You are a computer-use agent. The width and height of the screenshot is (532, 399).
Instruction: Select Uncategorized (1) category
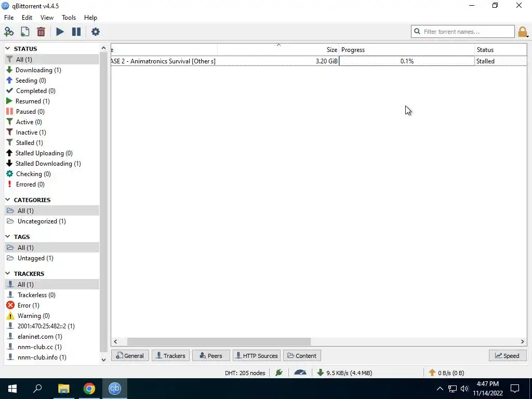(x=52, y=221)
